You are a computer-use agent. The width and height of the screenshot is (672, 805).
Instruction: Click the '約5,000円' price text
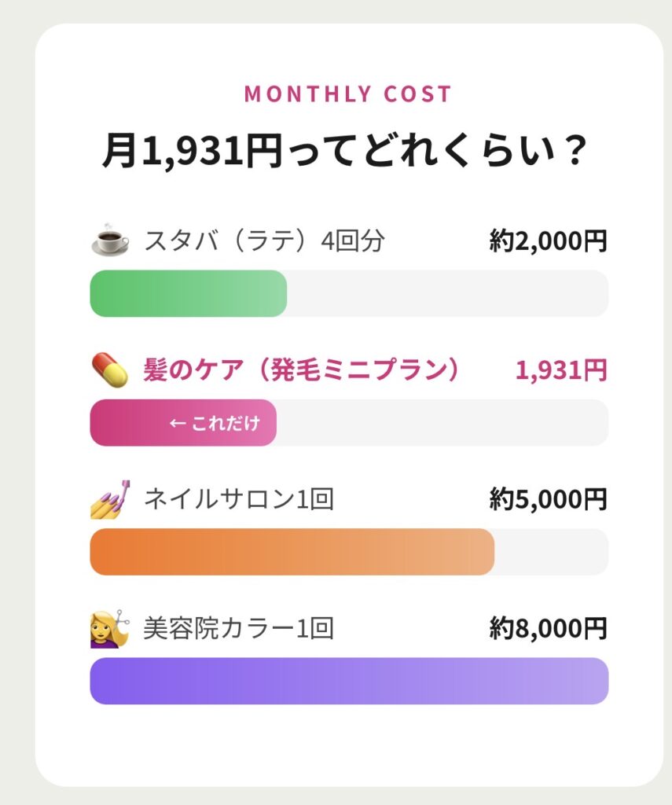pos(548,499)
